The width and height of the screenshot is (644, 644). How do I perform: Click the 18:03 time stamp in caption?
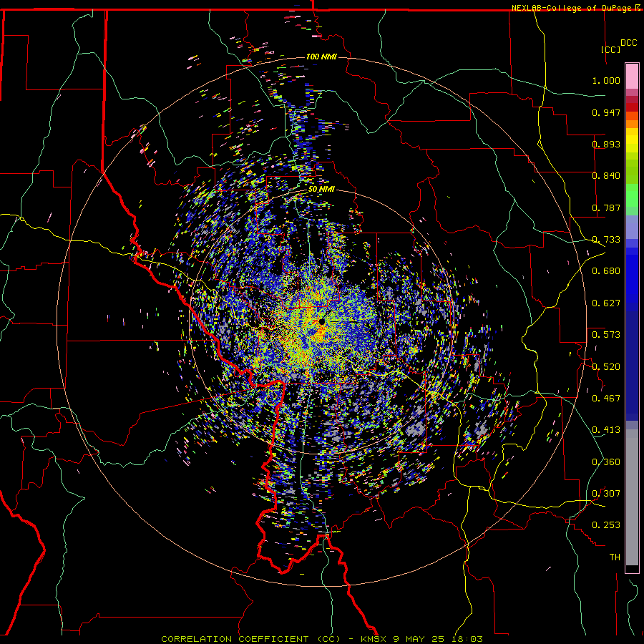pyautogui.click(x=466, y=639)
